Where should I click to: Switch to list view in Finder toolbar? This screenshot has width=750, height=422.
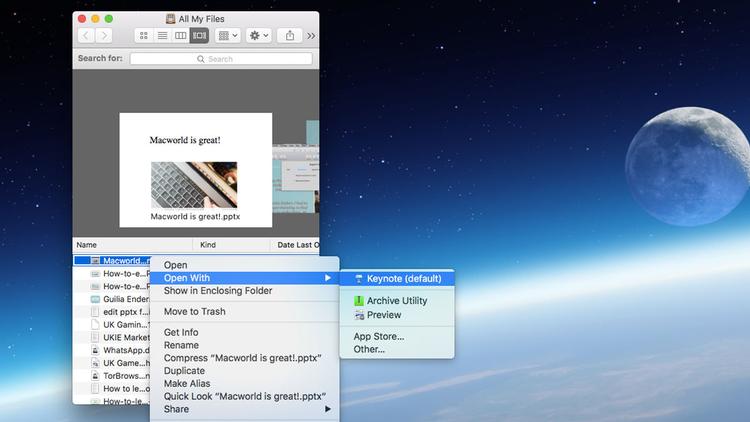pos(162,35)
